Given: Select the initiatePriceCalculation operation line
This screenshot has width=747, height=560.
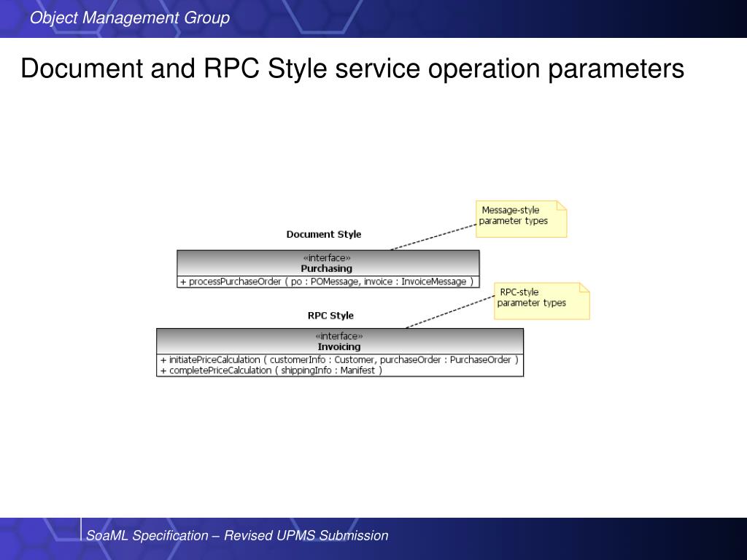Looking at the screenshot, I should coord(339,359).
